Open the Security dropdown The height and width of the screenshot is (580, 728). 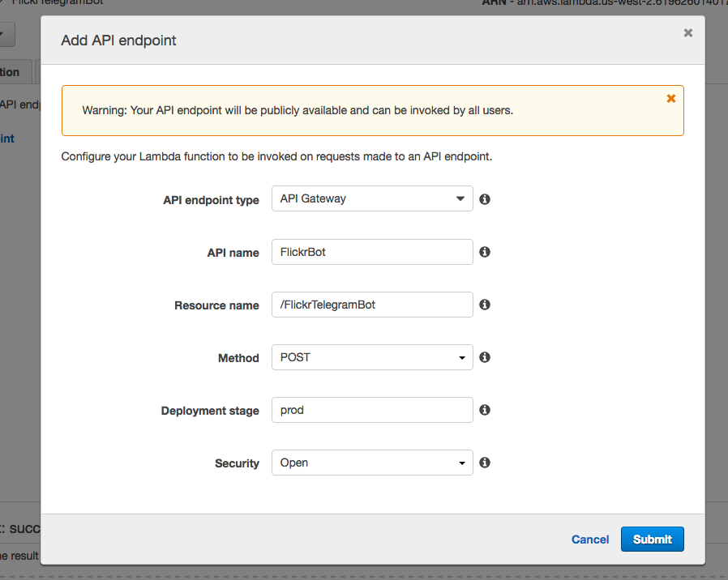pos(462,463)
